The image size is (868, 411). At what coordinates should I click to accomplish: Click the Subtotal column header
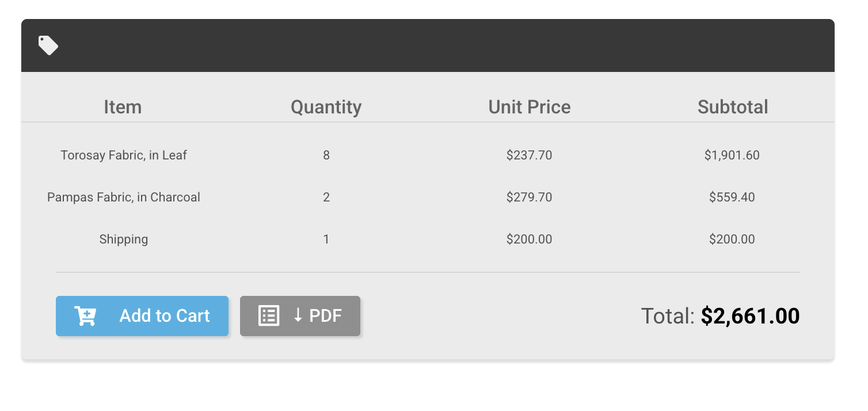[733, 107]
